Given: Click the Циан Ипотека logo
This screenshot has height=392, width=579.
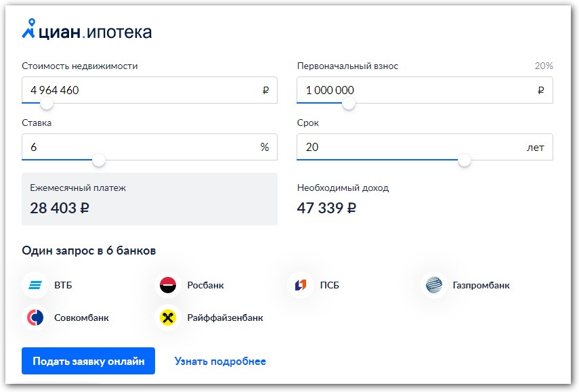Looking at the screenshot, I should click(87, 29).
